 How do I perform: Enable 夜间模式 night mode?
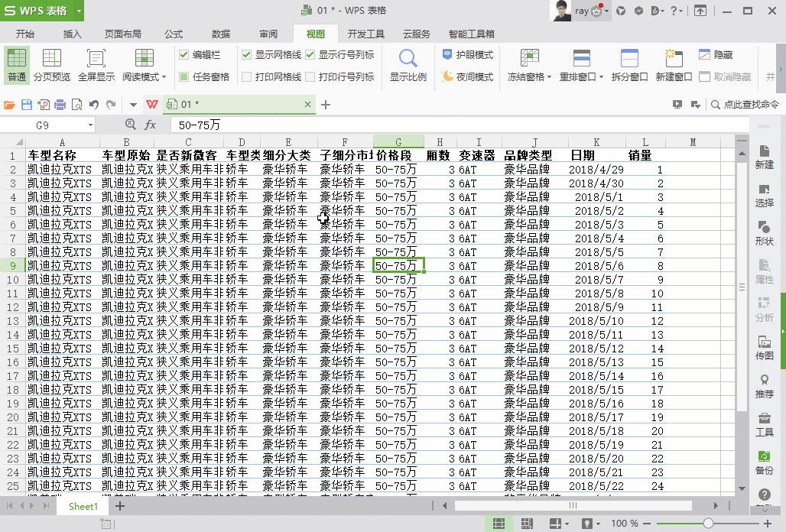468,76
